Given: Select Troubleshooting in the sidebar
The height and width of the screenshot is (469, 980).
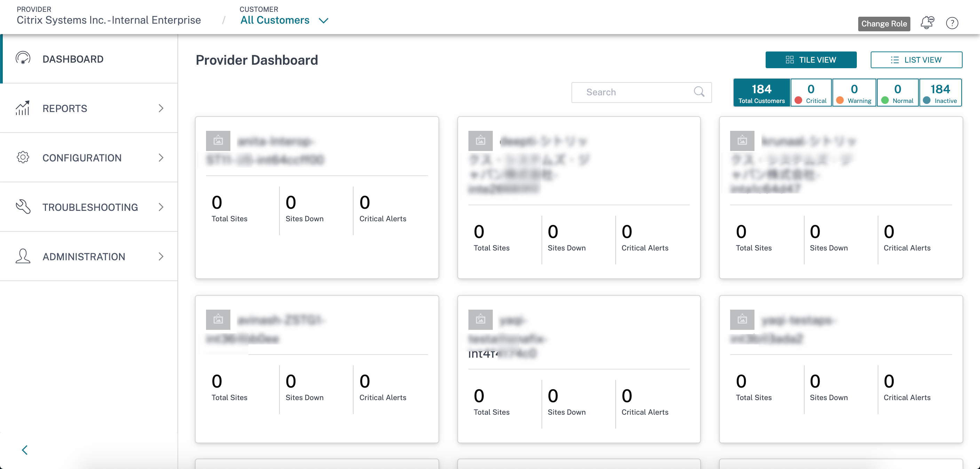Looking at the screenshot, I should (x=89, y=207).
